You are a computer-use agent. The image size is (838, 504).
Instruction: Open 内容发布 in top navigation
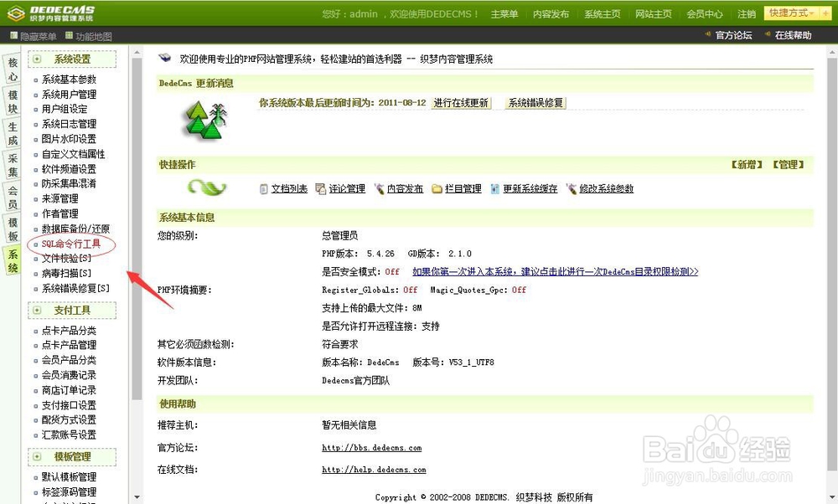551,14
